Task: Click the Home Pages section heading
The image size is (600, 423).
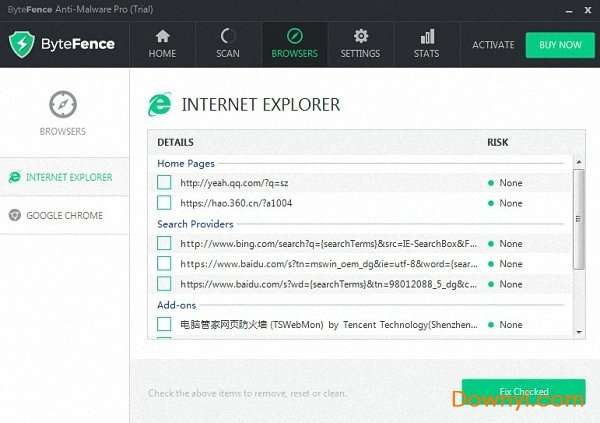Action: (x=186, y=163)
